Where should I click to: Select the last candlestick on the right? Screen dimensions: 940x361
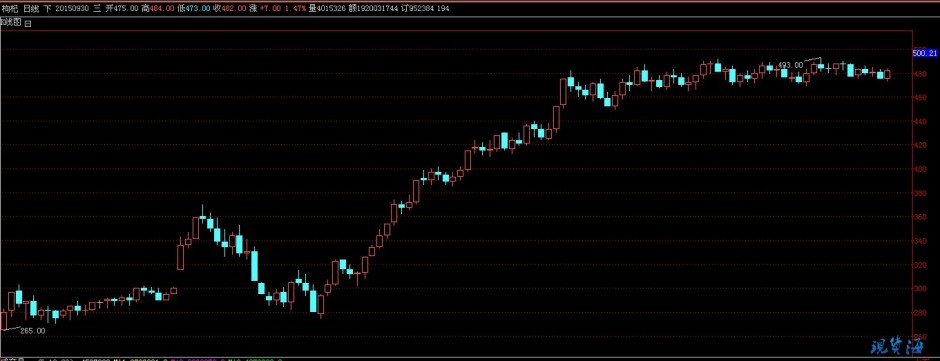coord(887,74)
